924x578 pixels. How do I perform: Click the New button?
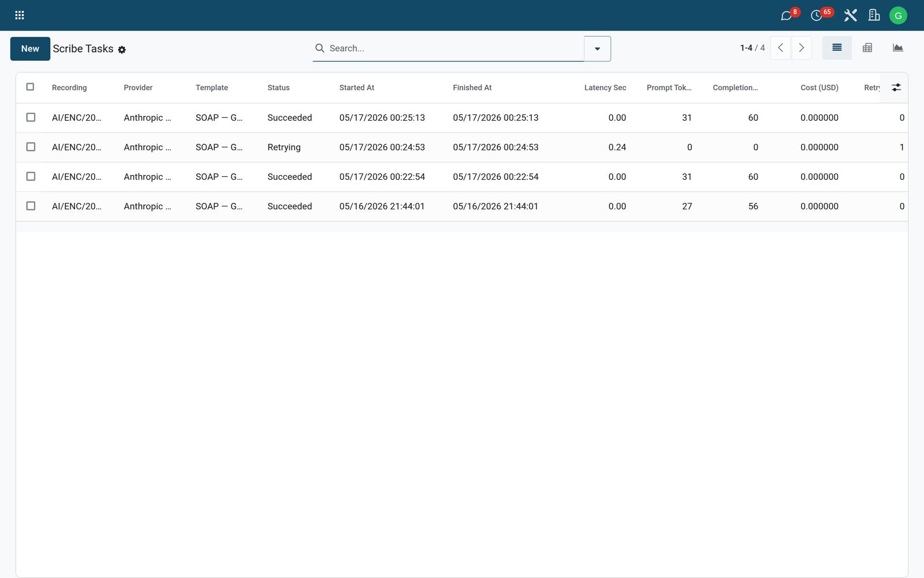(x=30, y=49)
